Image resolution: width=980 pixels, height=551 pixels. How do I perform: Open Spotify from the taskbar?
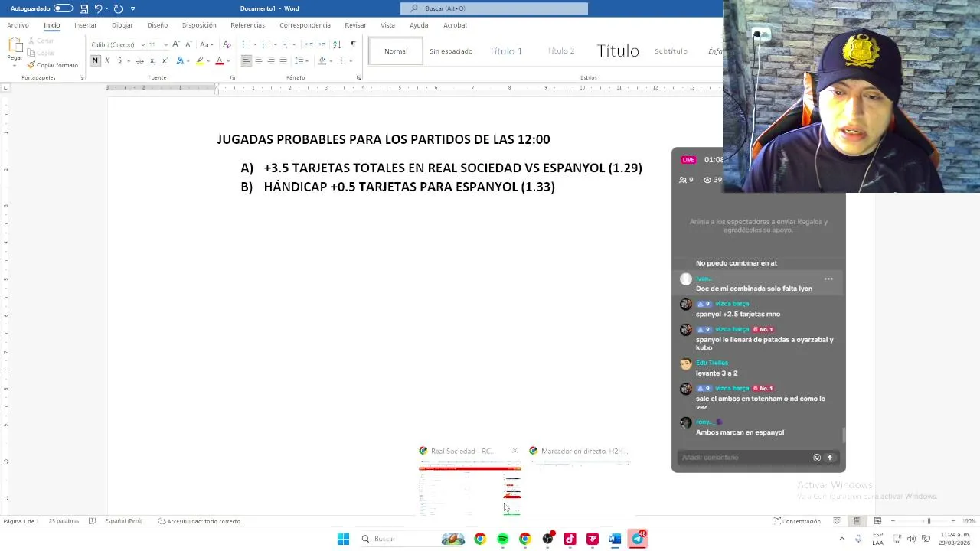[x=502, y=539]
